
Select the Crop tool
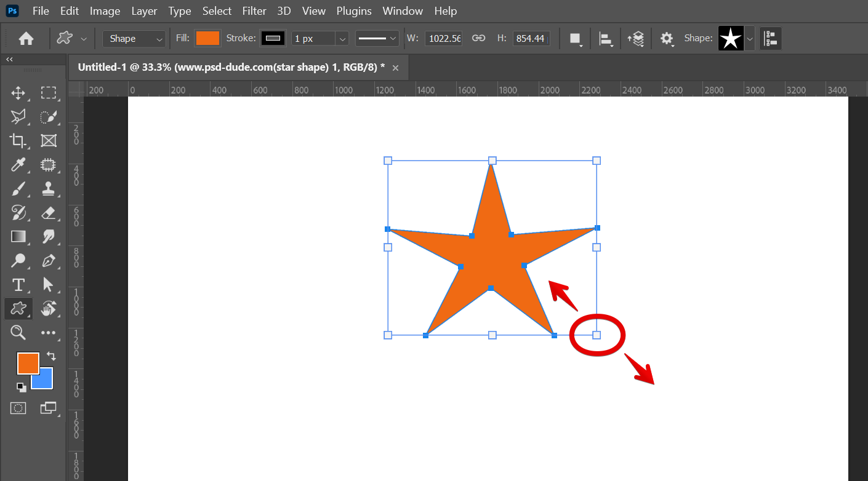click(18, 141)
